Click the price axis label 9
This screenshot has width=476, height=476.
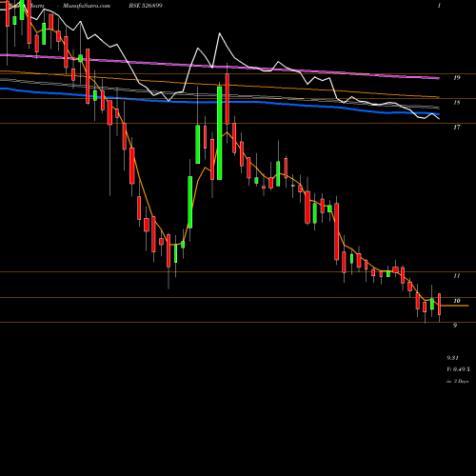tap(455, 326)
